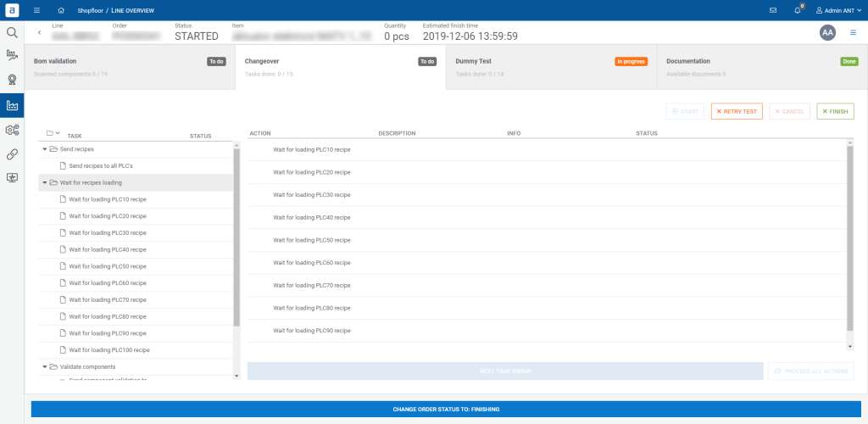The image size is (868, 424).
Task: Click the AA user avatar
Action: click(827, 33)
